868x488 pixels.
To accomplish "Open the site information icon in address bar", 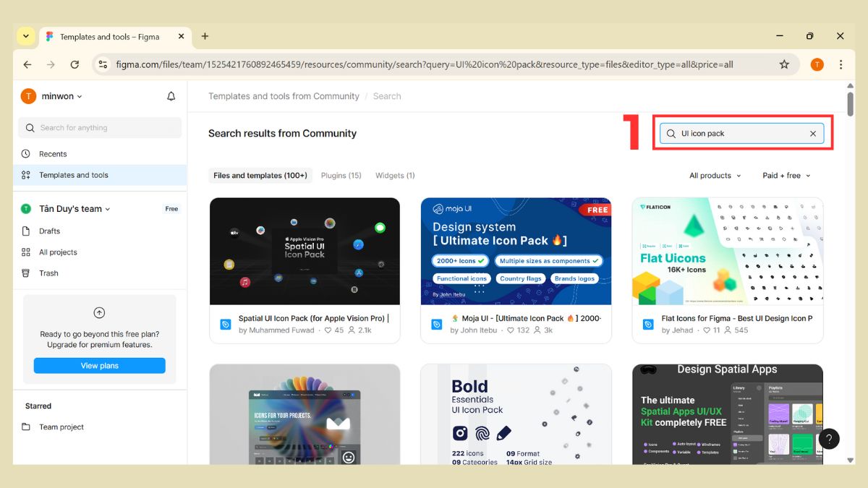I will 102,64.
